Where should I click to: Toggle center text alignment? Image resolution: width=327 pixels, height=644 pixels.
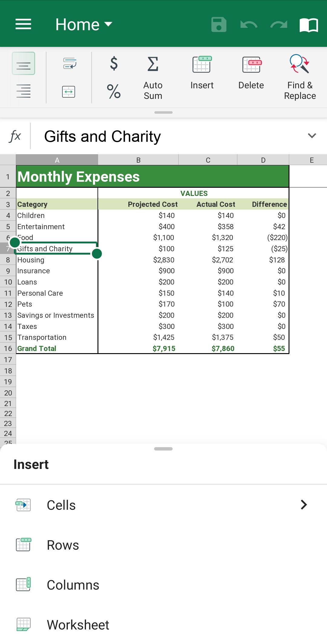(23, 63)
